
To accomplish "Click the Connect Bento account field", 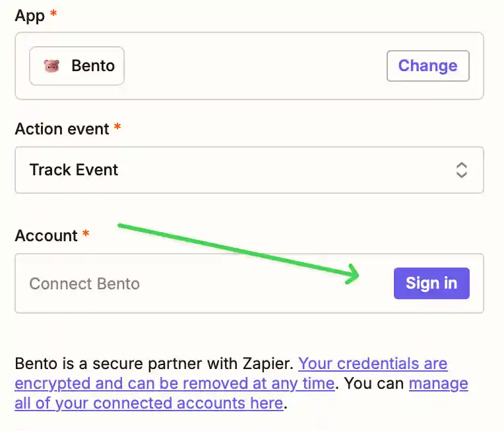I will point(198,284).
